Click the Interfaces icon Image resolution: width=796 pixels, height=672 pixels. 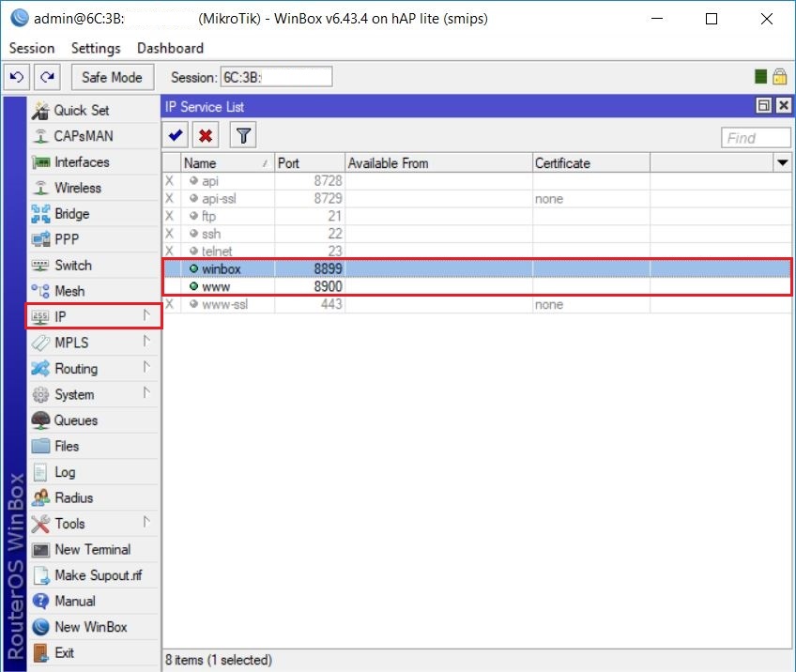tap(40, 162)
